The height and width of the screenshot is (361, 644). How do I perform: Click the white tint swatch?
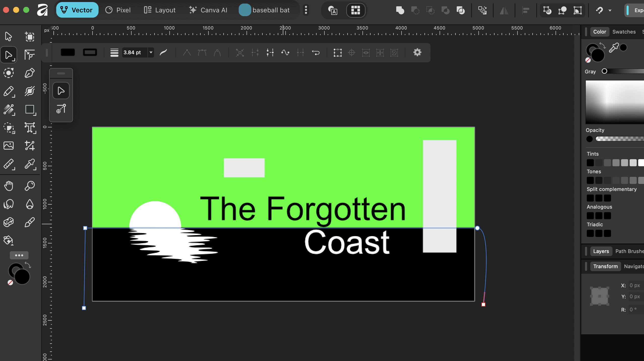coord(641,163)
